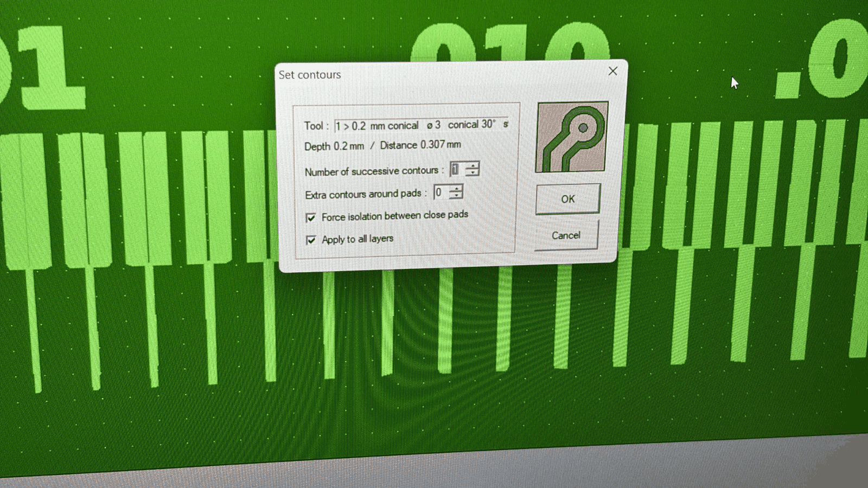
Task: Decrease number of successive contours
Action: click(473, 172)
